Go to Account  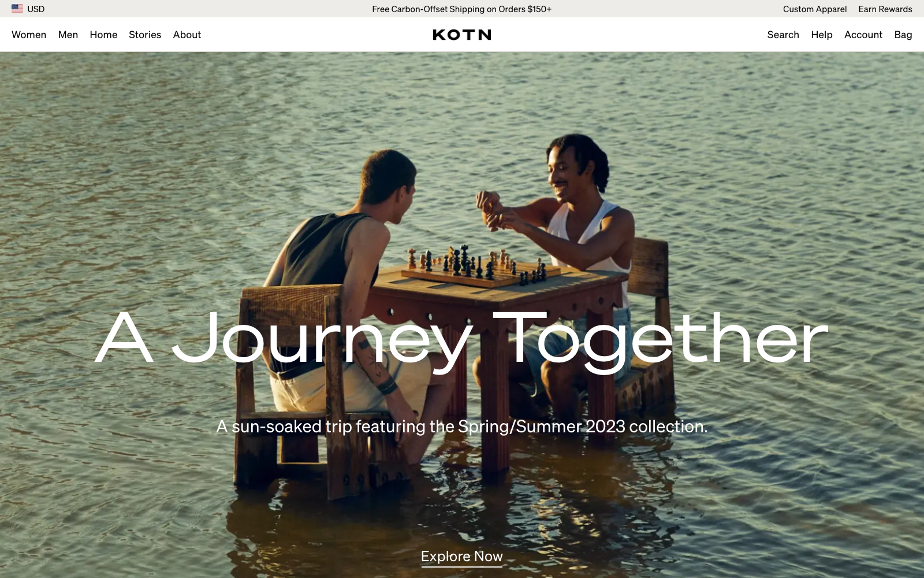tap(863, 35)
